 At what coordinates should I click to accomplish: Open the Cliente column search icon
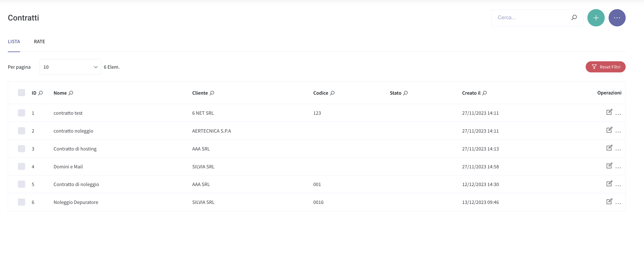click(x=212, y=93)
